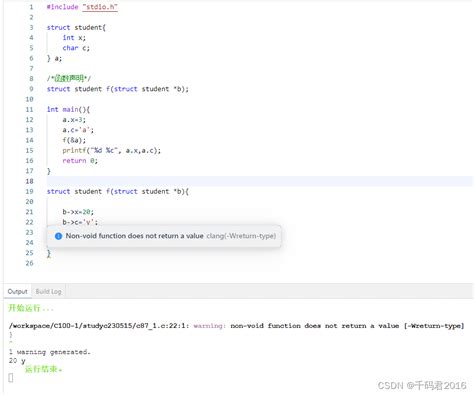
Task: Click the 'return 0;' line
Action: coord(80,161)
